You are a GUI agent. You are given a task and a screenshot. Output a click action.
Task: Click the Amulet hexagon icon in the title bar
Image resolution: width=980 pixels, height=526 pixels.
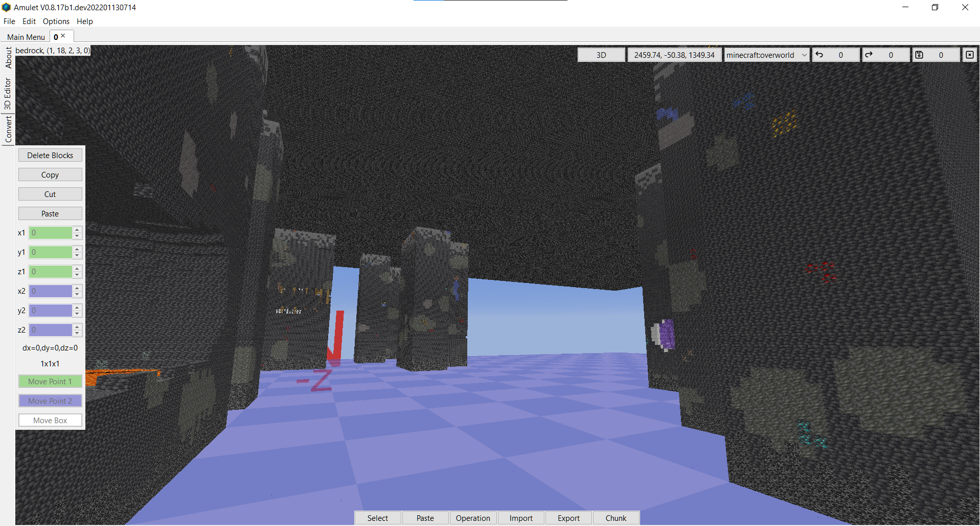(x=7, y=7)
